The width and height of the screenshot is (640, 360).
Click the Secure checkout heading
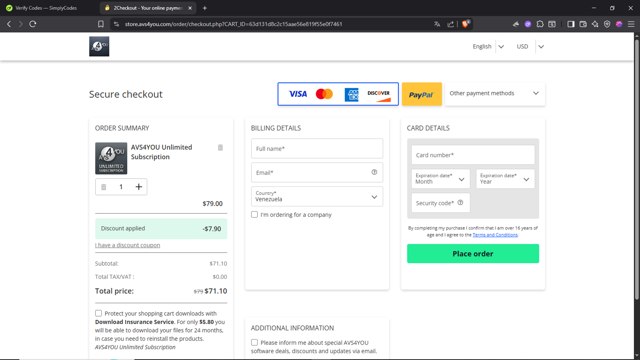click(x=126, y=94)
